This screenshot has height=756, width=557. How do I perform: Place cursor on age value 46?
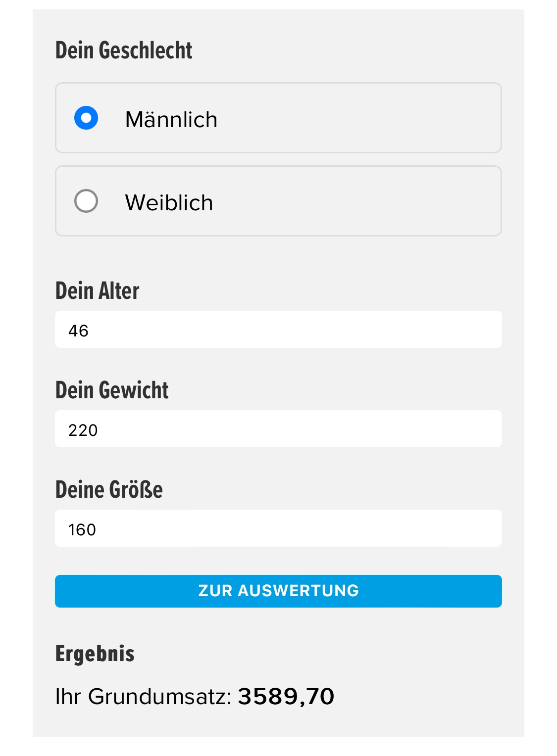[x=78, y=331]
